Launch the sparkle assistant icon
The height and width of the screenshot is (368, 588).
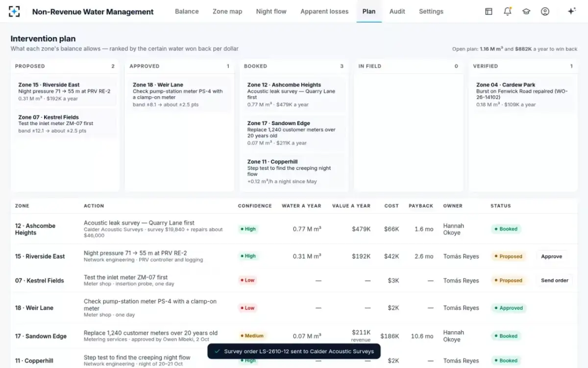pyautogui.click(x=571, y=11)
